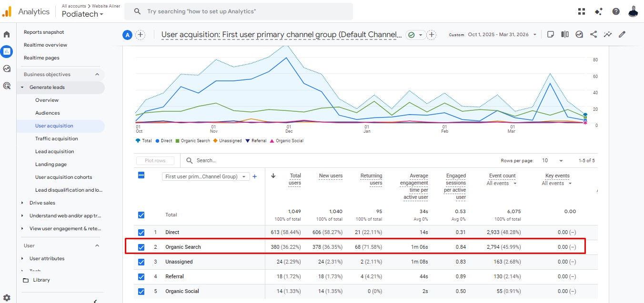Toggle the Organic Social row checkbox
This screenshot has height=303, width=644.
(x=141, y=292)
